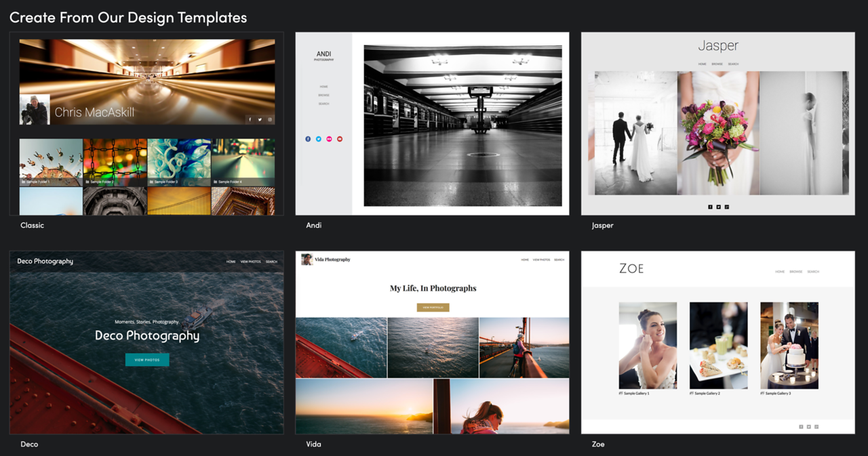Viewport: 868px width, 456px height.
Task: Select the Deco template label
Action: [x=29, y=444]
